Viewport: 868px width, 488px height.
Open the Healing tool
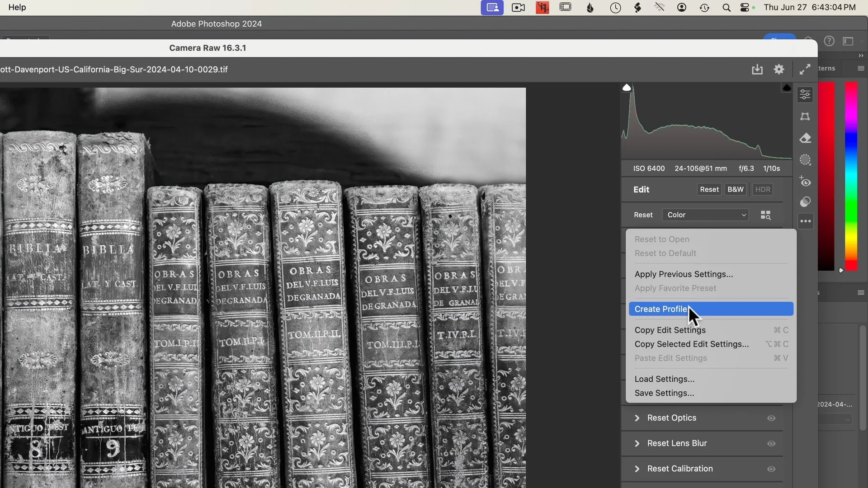pos(805,138)
